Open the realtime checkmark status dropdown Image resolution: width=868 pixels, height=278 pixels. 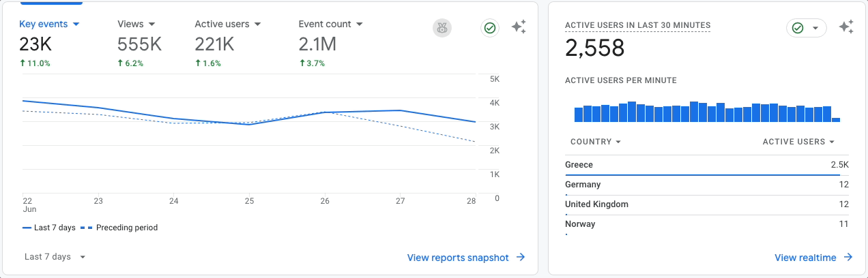(806, 28)
